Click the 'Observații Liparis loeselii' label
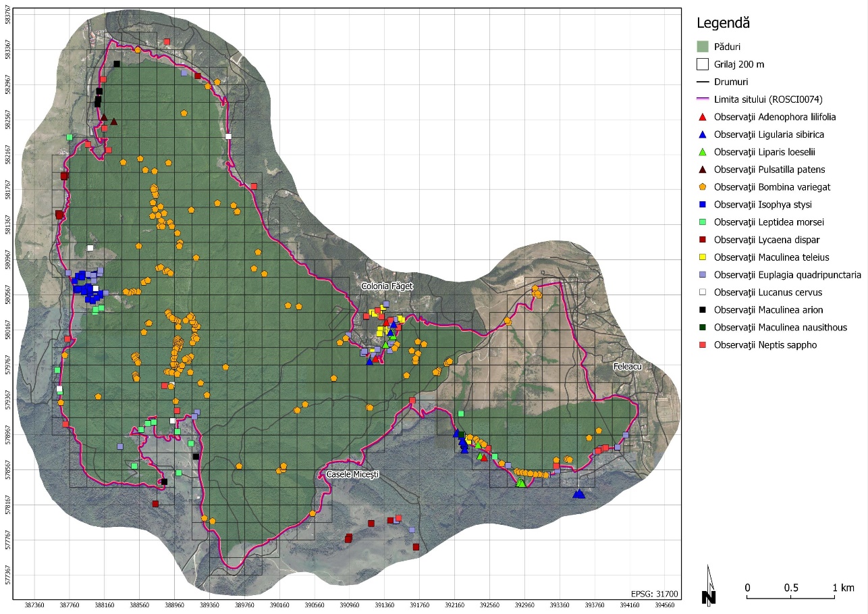The height and width of the screenshot is (614, 868). point(765,152)
